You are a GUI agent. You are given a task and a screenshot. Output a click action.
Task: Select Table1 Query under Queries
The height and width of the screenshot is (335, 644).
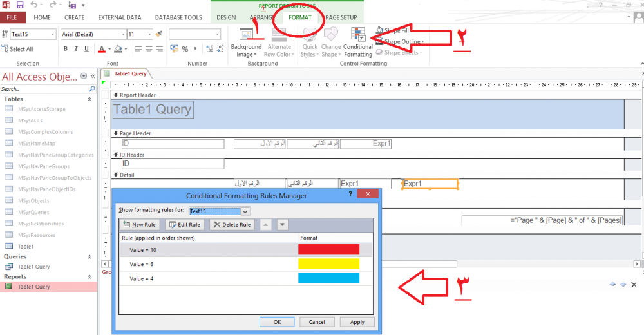click(x=33, y=266)
